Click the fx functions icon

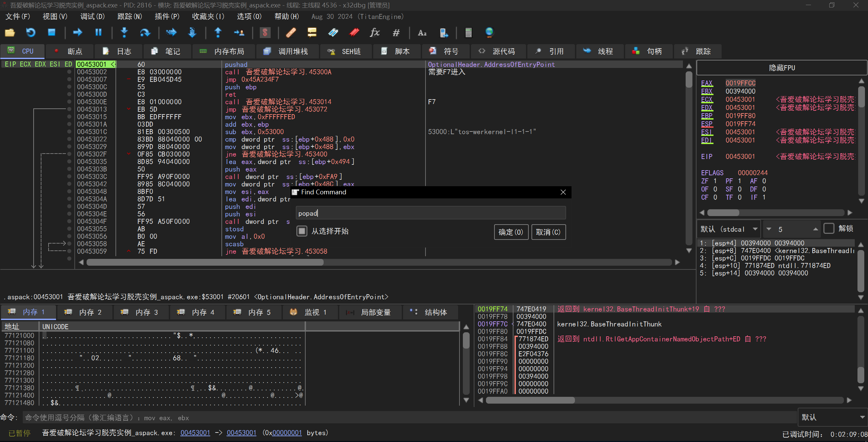(375, 33)
